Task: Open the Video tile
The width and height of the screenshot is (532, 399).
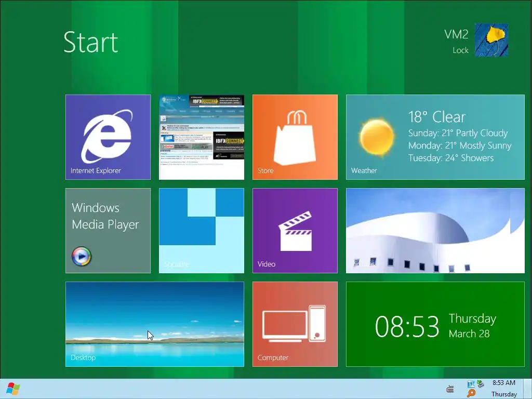Action: (x=295, y=231)
